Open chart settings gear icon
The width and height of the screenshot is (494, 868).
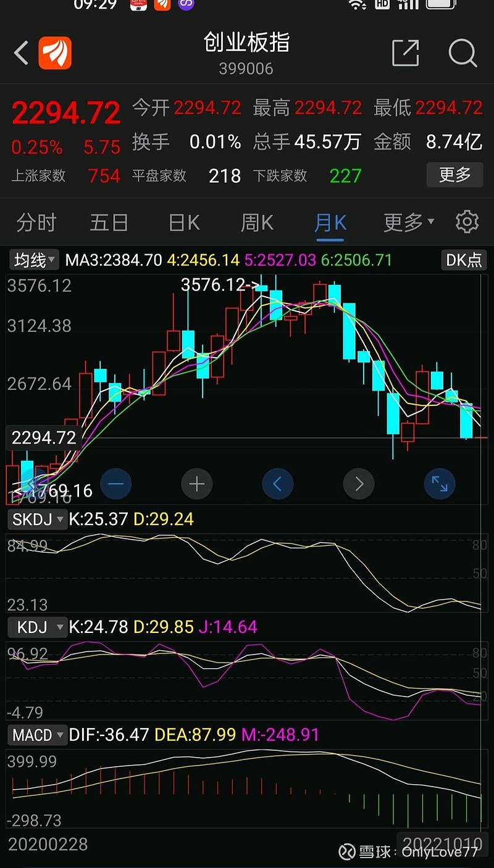(467, 221)
